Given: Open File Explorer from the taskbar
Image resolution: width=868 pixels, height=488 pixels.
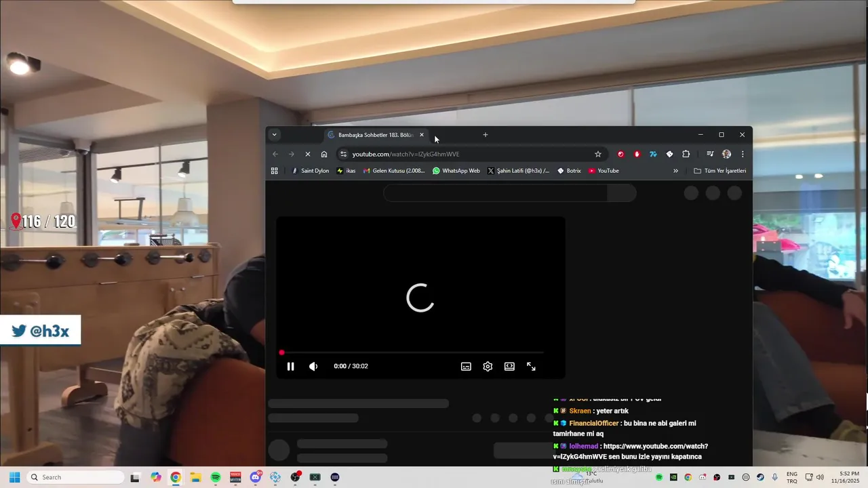Looking at the screenshot, I should tap(195, 477).
